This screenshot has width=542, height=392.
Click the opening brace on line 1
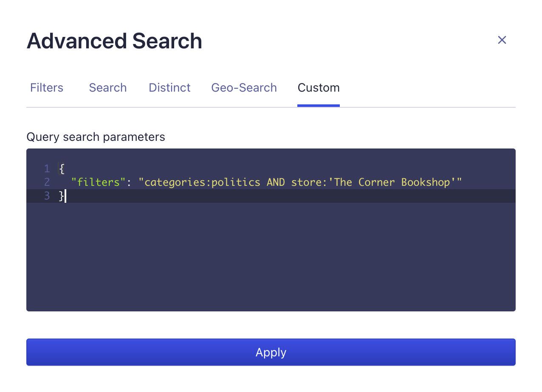(x=61, y=168)
